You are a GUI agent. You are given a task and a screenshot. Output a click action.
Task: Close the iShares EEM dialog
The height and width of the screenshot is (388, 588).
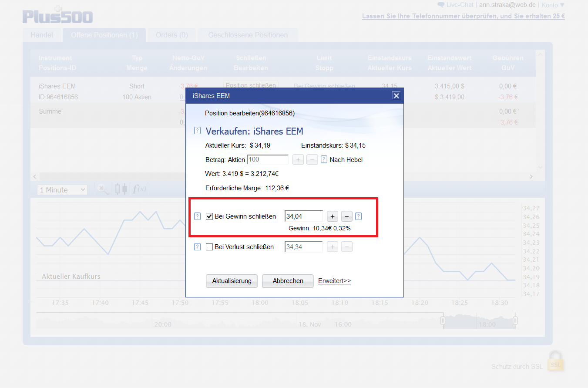[396, 96]
